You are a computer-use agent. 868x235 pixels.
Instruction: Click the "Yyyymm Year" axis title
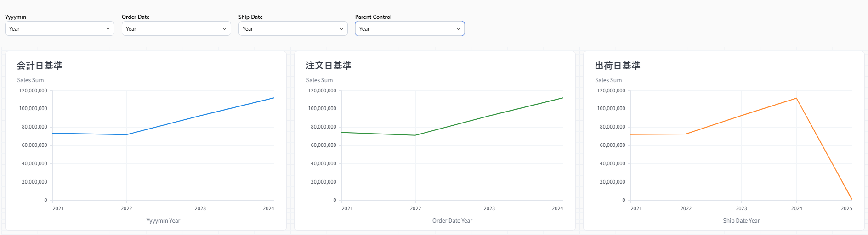(x=163, y=221)
